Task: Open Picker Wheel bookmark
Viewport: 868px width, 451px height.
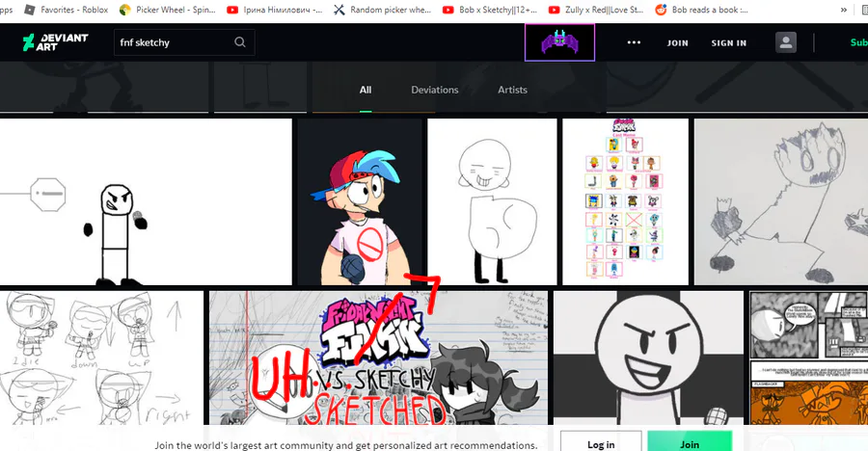Action: click(168, 10)
